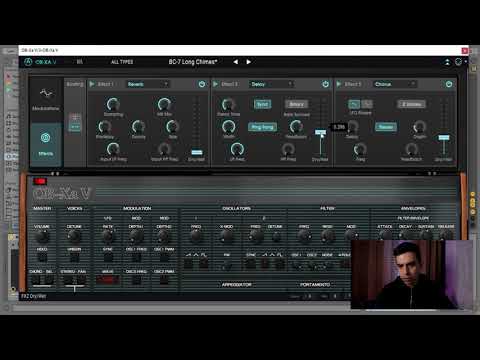The image size is (480, 360).
Task: Load the previous preset with left arrow
Action: pyautogui.click(x=236, y=62)
